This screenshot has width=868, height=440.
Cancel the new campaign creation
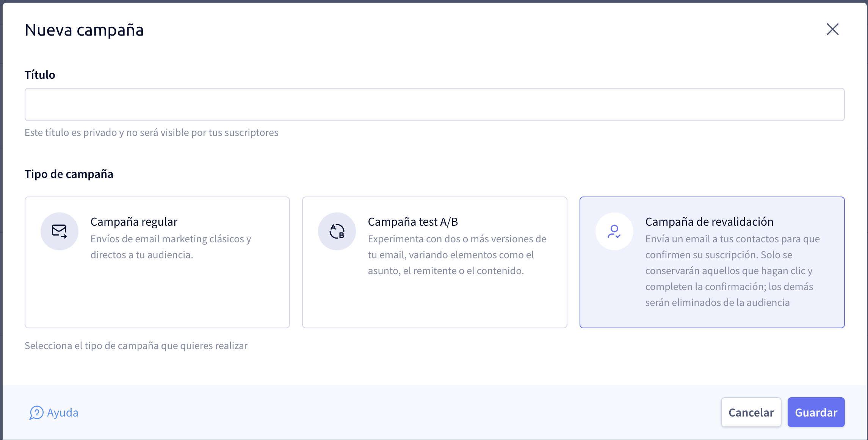pos(751,412)
